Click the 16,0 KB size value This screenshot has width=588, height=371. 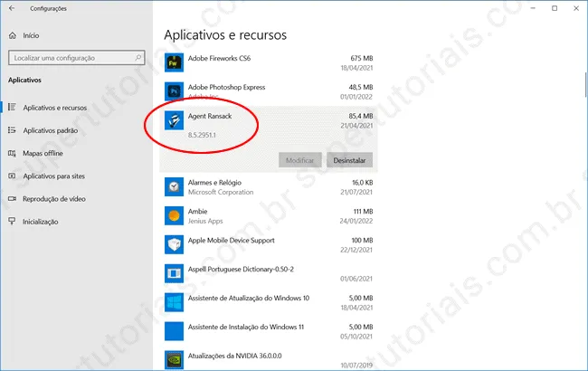pos(362,182)
